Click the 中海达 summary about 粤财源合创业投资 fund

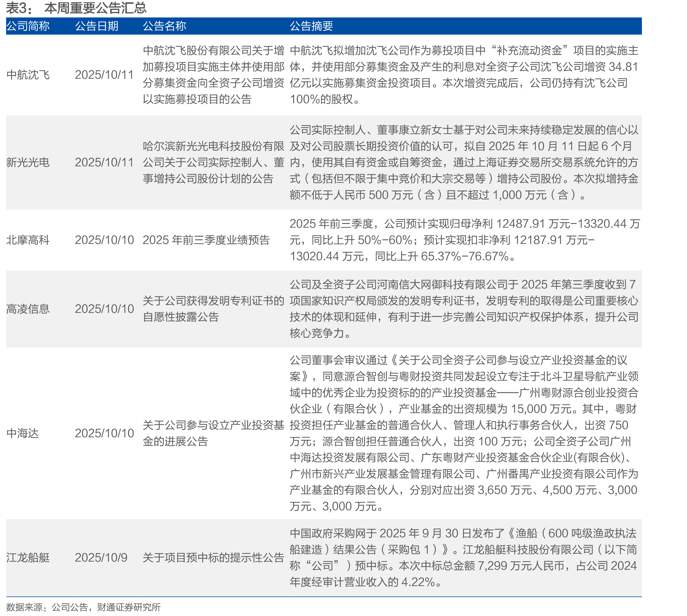click(x=464, y=433)
